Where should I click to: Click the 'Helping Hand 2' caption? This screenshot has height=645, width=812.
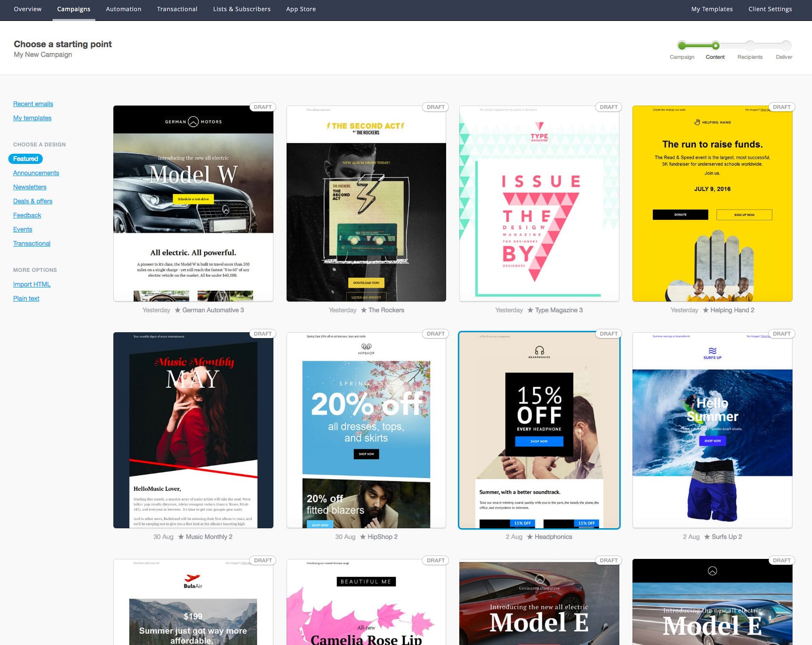click(732, 310)
